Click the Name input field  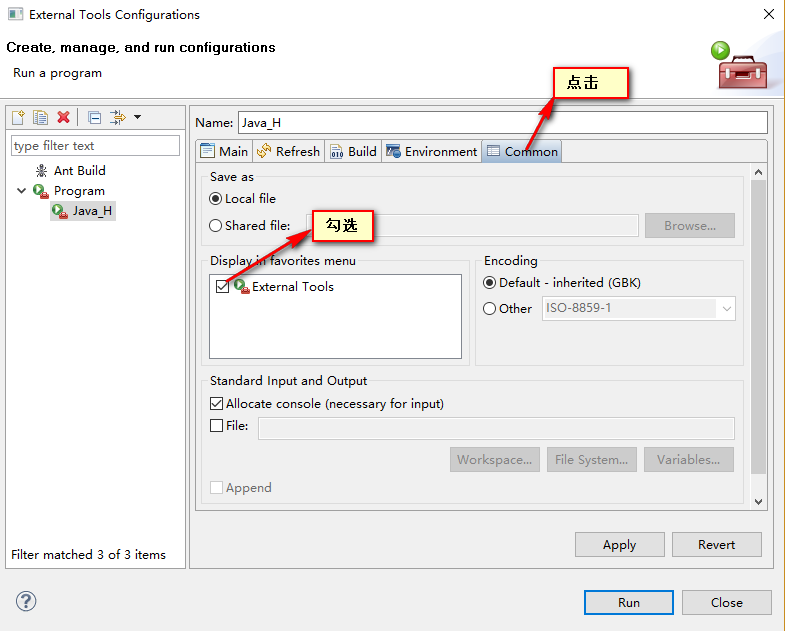(x=503, y=123)
